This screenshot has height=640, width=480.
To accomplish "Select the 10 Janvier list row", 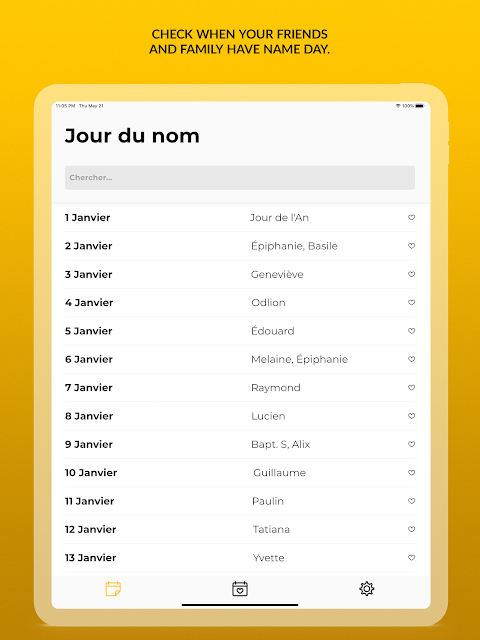I will 240,473.
